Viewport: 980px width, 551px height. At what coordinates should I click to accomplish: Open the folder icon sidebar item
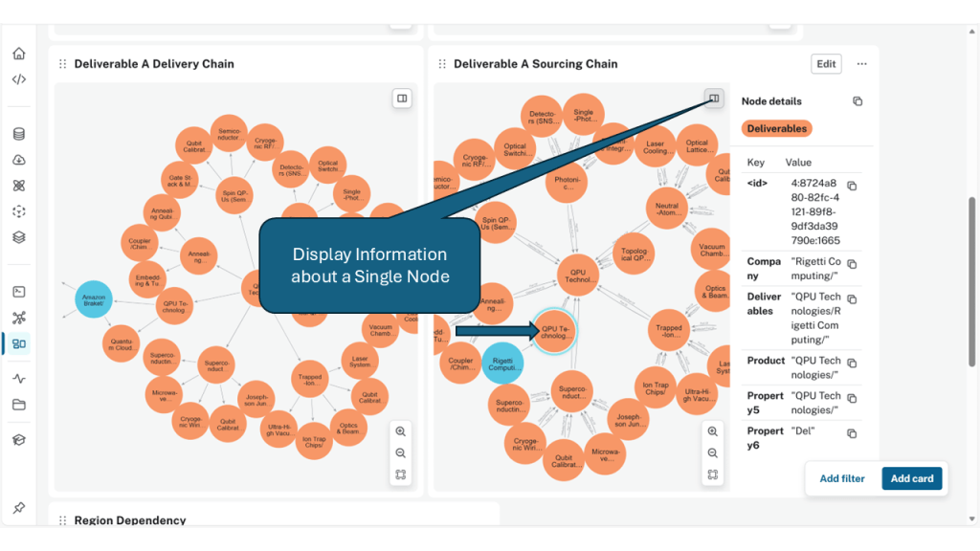tap(19, 405)
